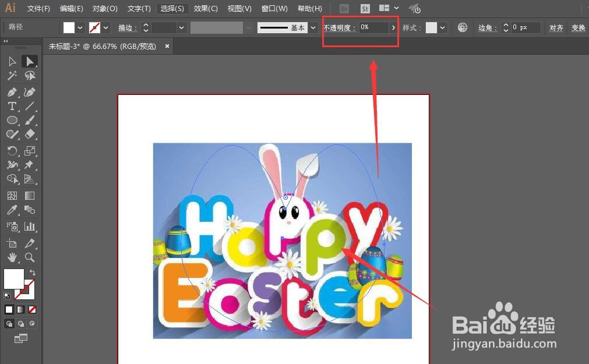Select the Rotate tool
589x364 pixels.
[x=12, y=151]
